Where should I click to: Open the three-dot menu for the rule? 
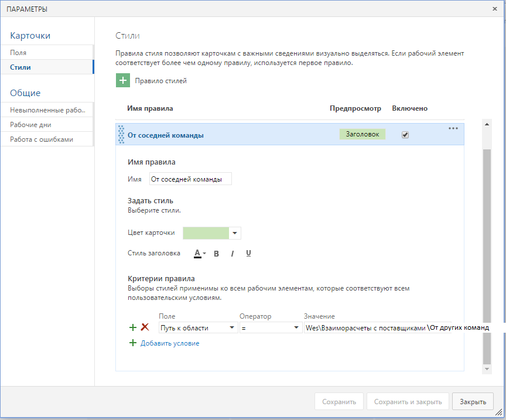tap(453, 128)
